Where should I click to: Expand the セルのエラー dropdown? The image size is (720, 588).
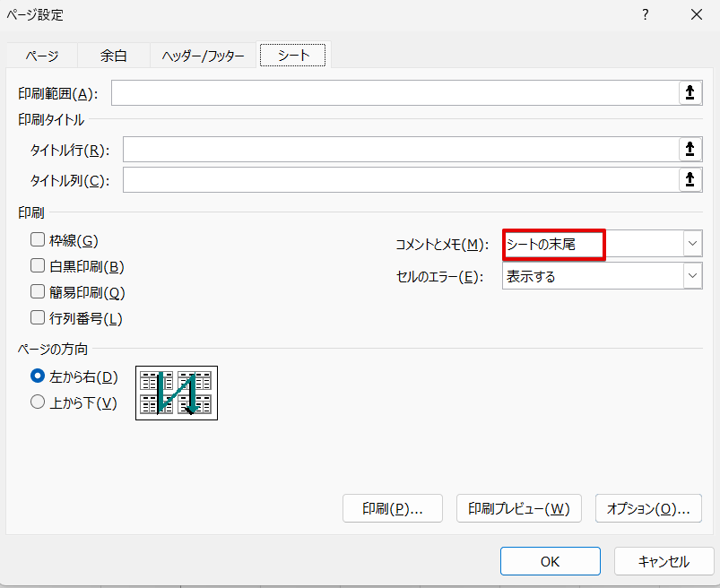tap(692, 277)
